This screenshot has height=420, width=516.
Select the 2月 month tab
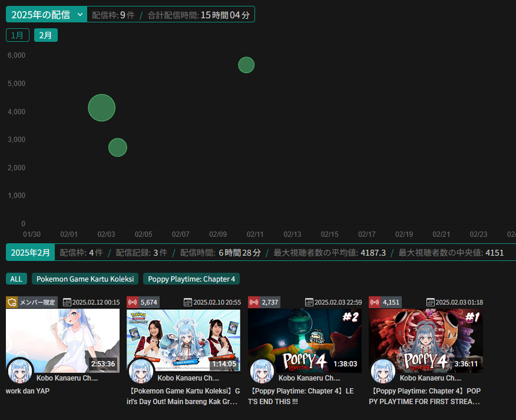coord(46,35)
